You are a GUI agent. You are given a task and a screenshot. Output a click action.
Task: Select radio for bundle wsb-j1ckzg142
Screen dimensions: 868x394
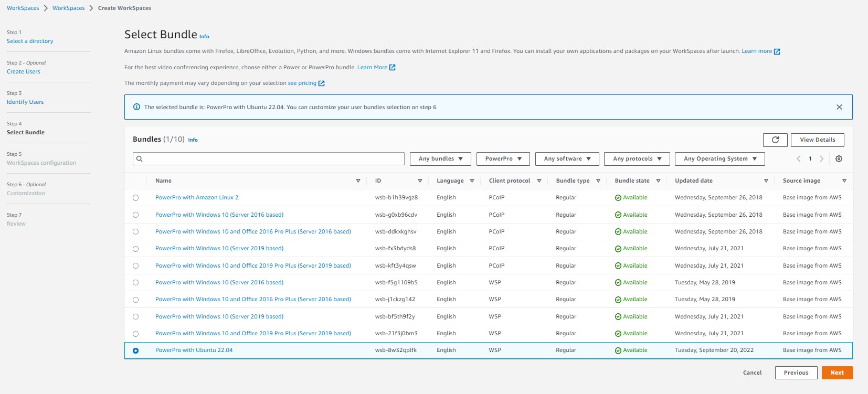click(135, 300)
